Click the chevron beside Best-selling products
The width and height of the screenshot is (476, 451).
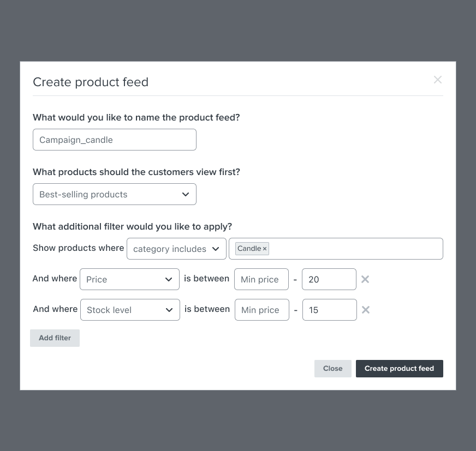click(x=185, y=194)
